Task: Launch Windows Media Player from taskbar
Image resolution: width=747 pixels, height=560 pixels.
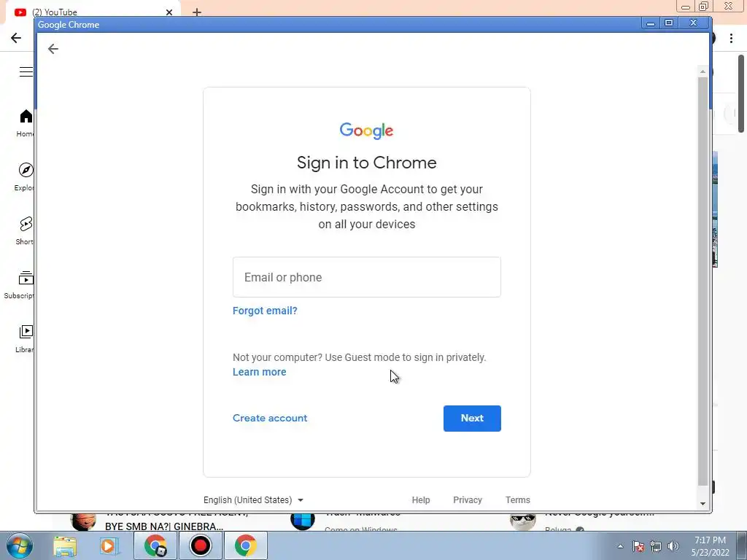Action: click(x=109, y=545)
